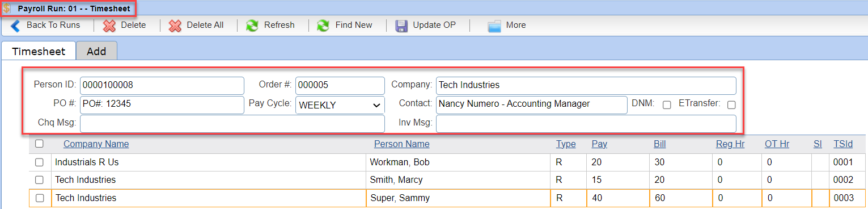Toggle the DNM checkbox
This screenshot has height=209, width=868.
pos(667,104)
